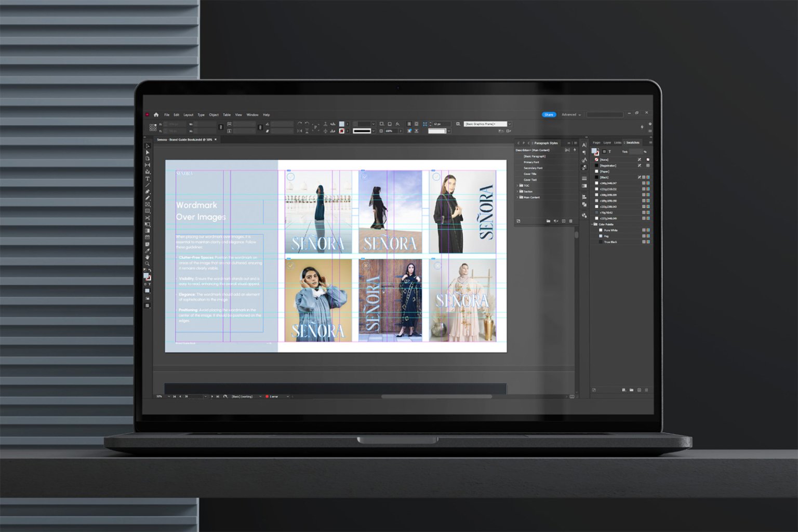Screen dimensions: 798x532
Task: Select the Zoom tool in the toolbar
Action: click(147, 263)
